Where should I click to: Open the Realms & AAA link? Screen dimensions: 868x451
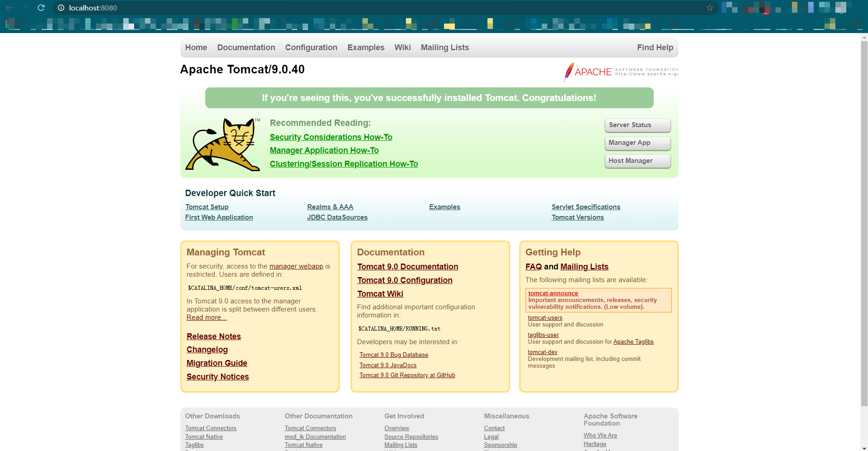pos(330,207)
